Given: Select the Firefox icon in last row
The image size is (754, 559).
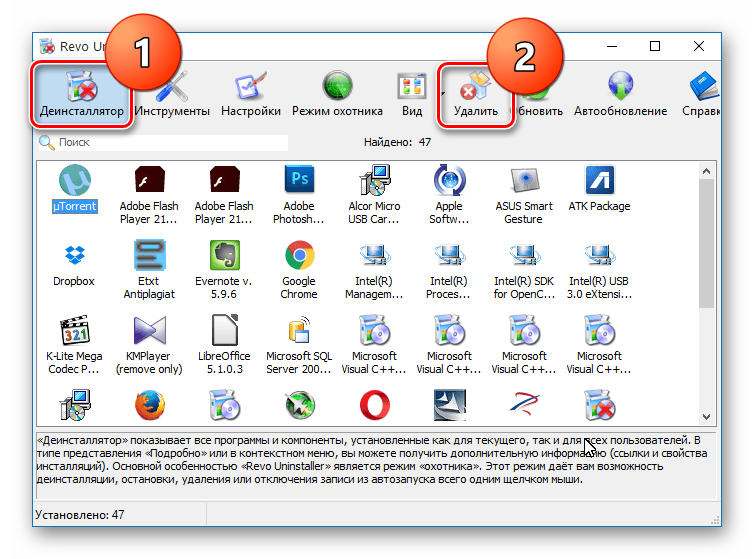Looking at the screenshot, I should 150,405.
